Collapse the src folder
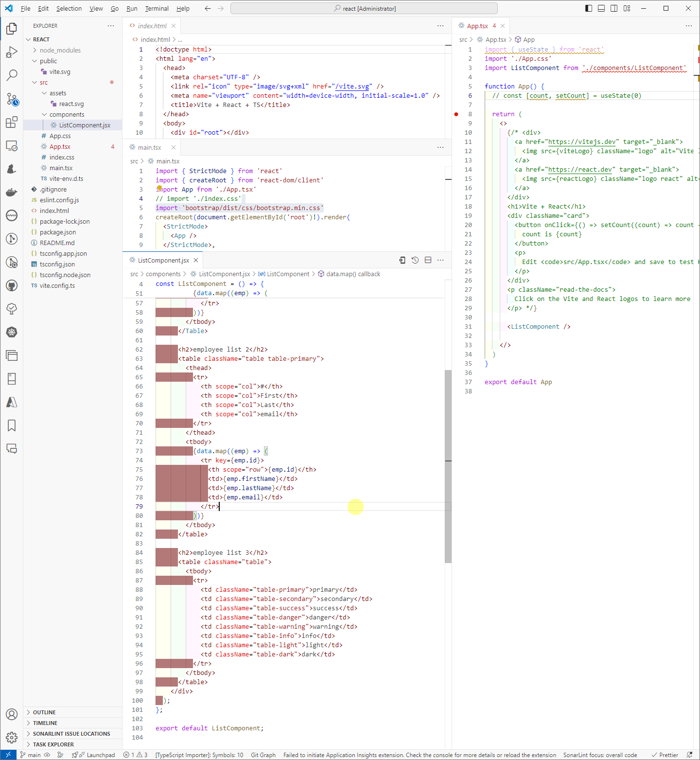The image size is (700, 760). 35,82
